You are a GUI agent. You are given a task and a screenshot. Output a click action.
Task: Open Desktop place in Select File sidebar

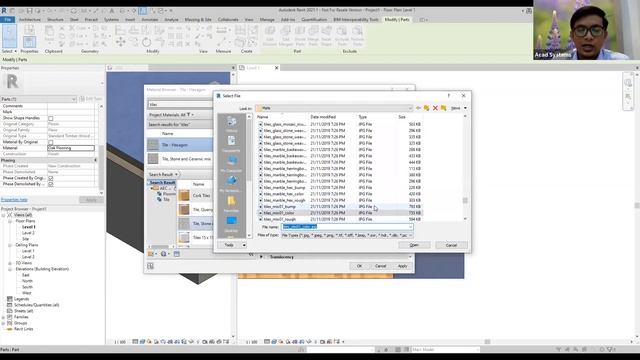[231, 224]
